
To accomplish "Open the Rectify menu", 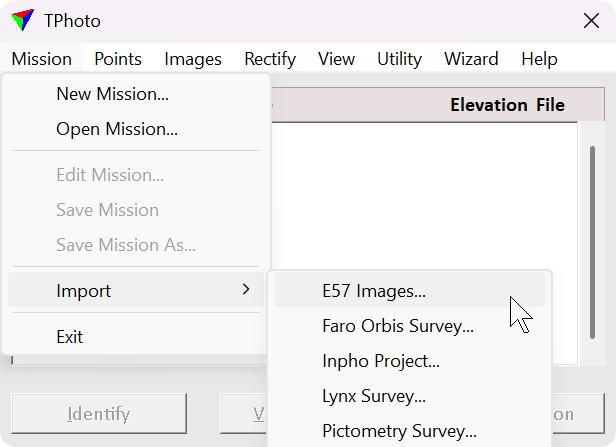I will point(270,59).
